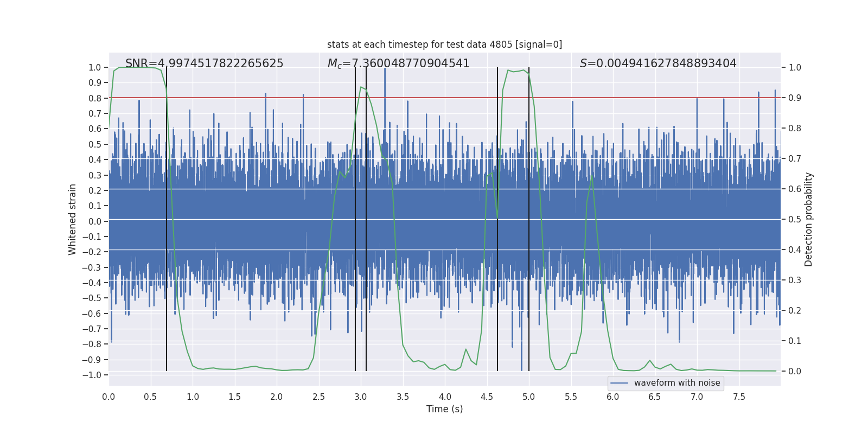Image resolution: width=868 pixels, height=434 pixels.
Task: Click the 1.0 tick on the time axis
Action: pos(193,397)
